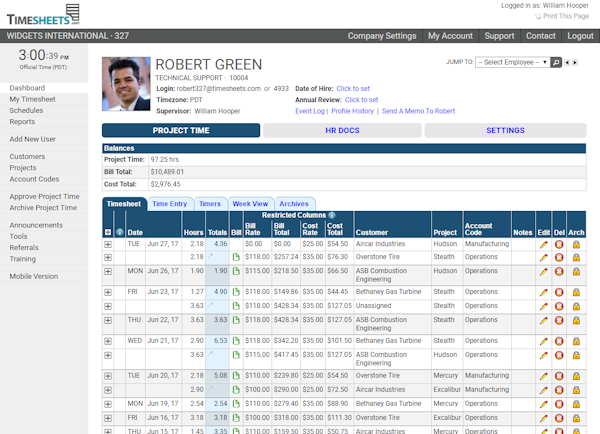
Task: Click the bill document icon in Jun 23 row
Action: pos(236,292)
